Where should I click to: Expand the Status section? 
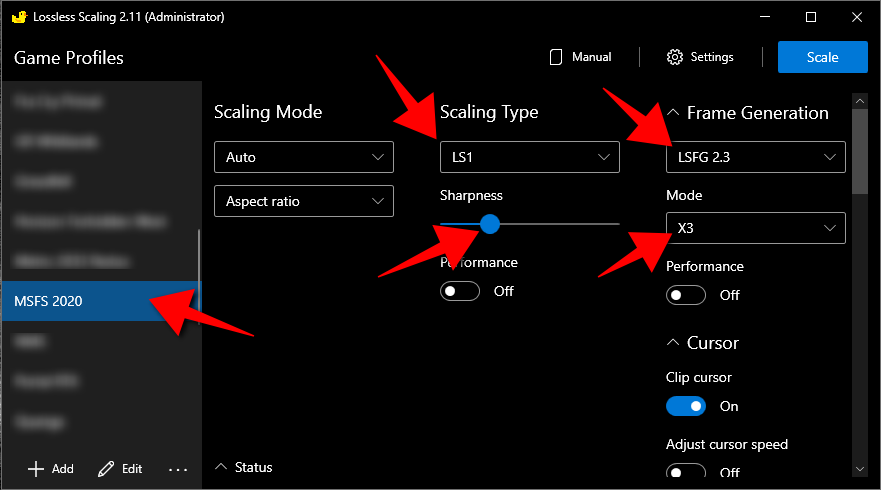221,467
